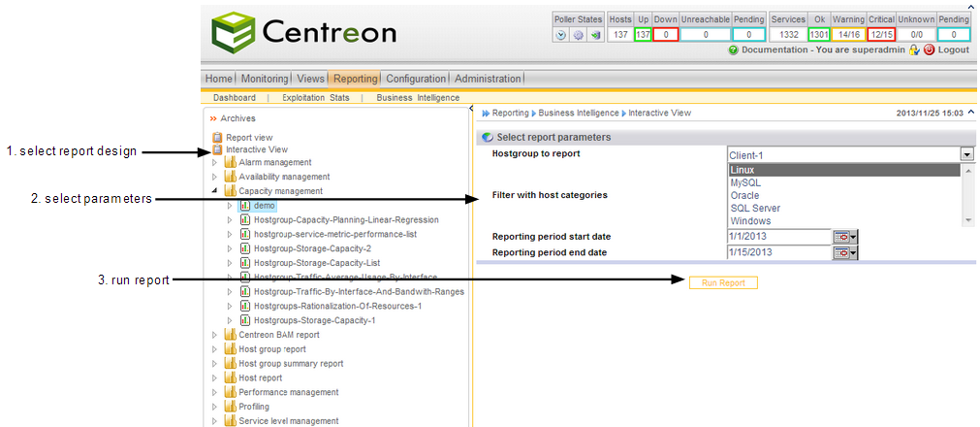The width and height of the screenshot is (980, 427).
Task: Click the Reporting period end date field
Action: point(778,253)
